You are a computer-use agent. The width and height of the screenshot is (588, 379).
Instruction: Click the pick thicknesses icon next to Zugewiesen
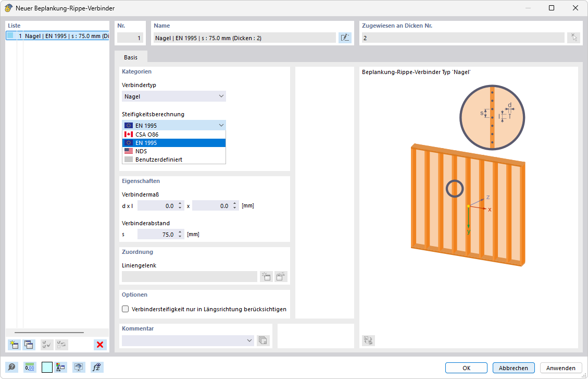574,38
